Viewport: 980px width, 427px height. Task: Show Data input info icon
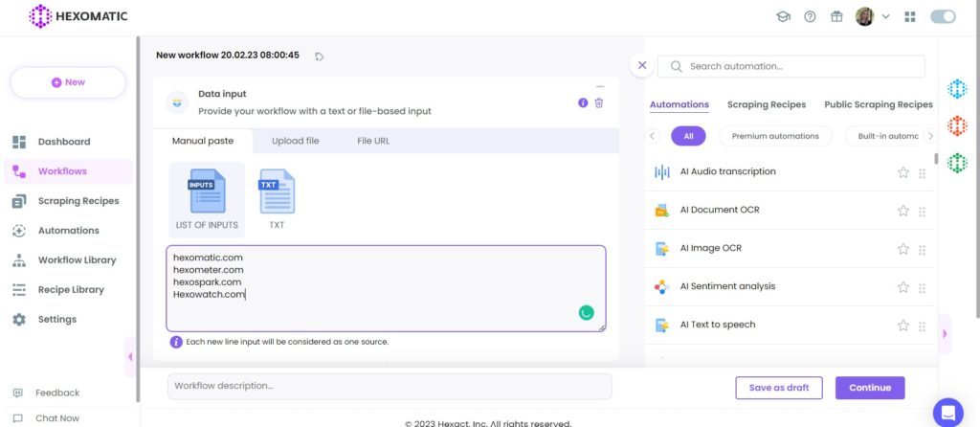point(583,102)
